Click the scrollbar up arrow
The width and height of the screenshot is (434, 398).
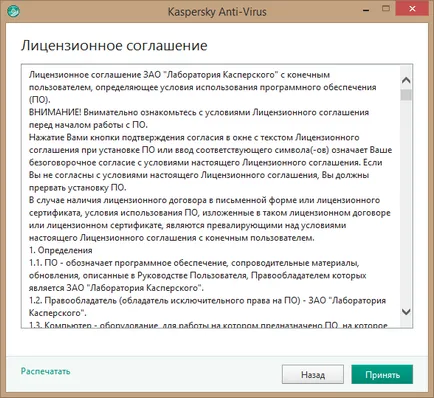(x=406, y=80)
